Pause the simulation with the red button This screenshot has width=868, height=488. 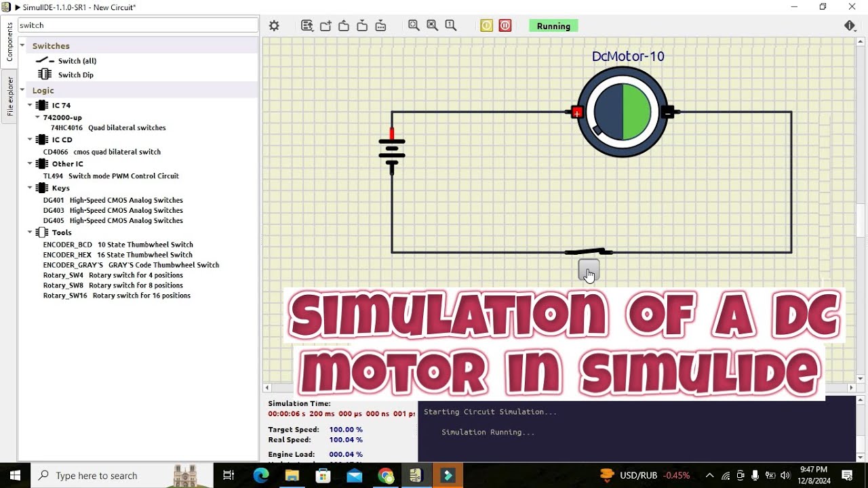click(505, 26)
